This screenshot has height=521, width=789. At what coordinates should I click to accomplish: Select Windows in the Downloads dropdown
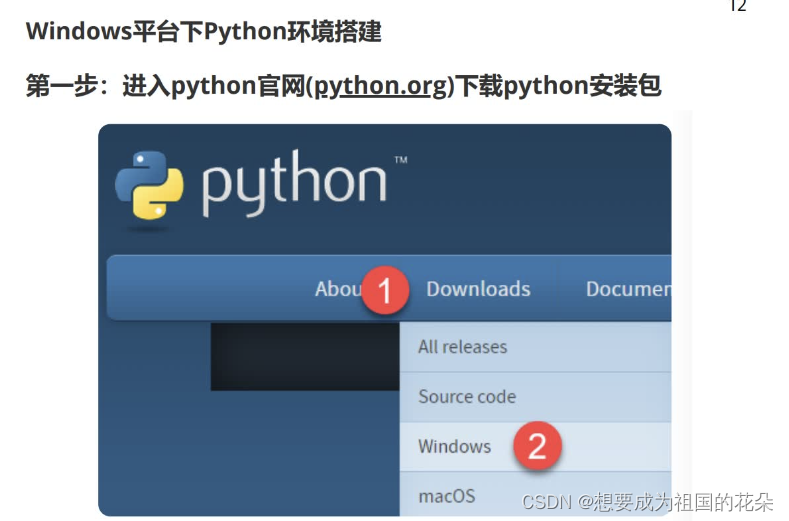coord(535,446)
